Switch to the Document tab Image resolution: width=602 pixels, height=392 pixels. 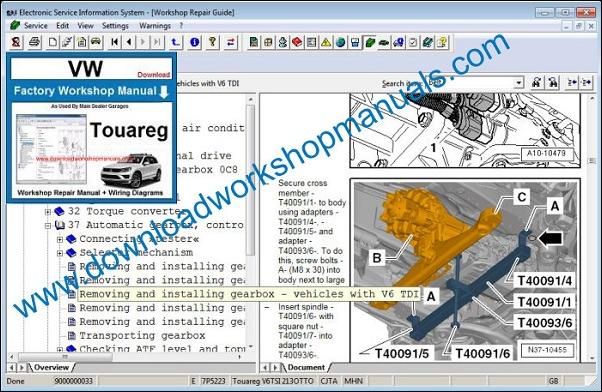coord(306,367)
